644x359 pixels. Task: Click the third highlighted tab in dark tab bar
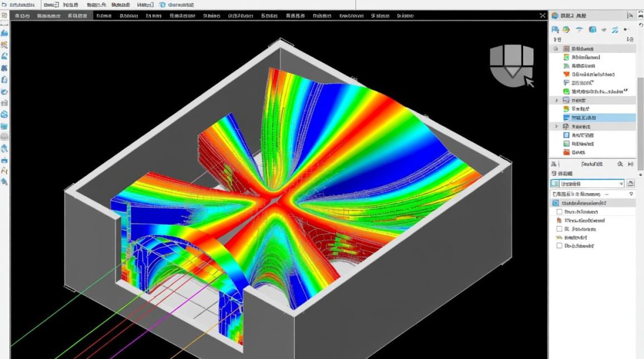pyautogui.click(x=77, y=16)
